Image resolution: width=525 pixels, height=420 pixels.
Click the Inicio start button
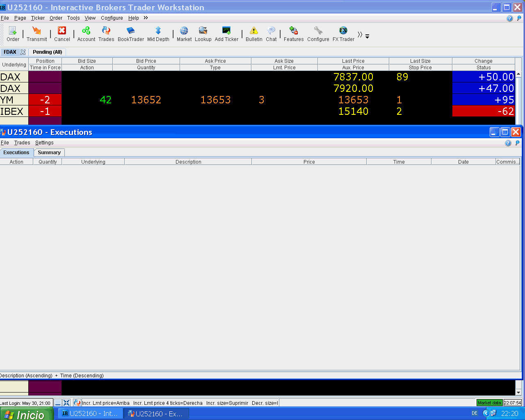[x=27, y=414]
